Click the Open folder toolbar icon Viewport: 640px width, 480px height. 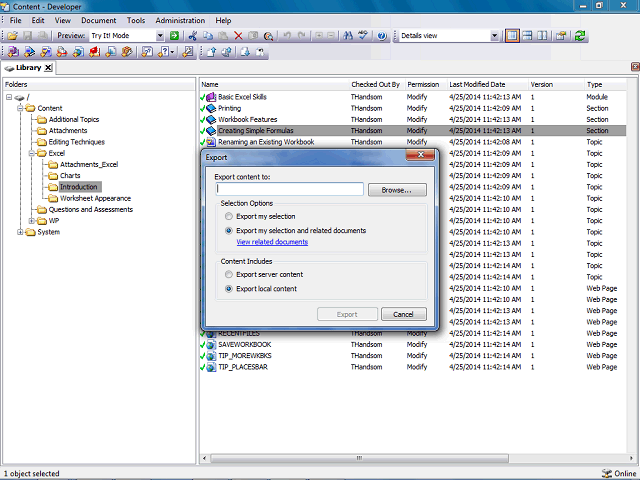pyautogui.click(x=12, y=36)
